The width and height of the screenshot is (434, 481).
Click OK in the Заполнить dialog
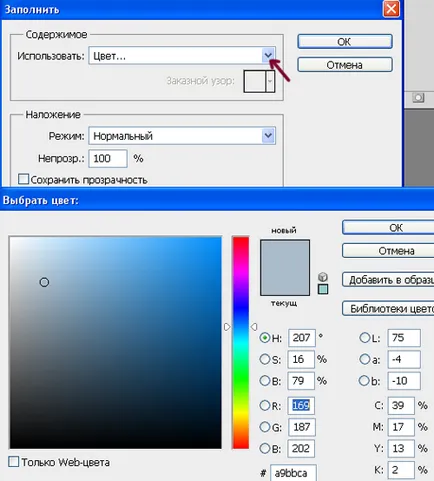345,42
